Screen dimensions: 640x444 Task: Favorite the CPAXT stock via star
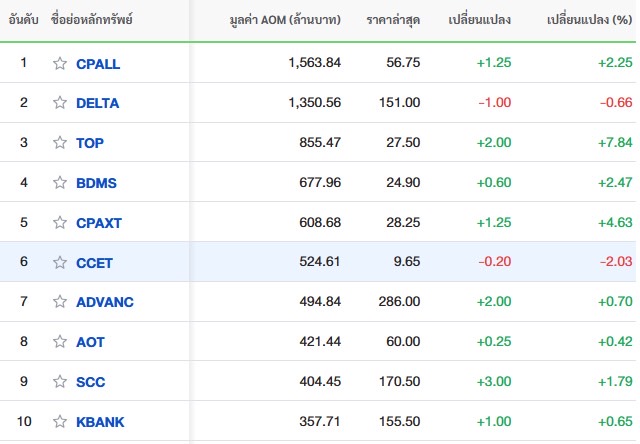coord(60,223)
